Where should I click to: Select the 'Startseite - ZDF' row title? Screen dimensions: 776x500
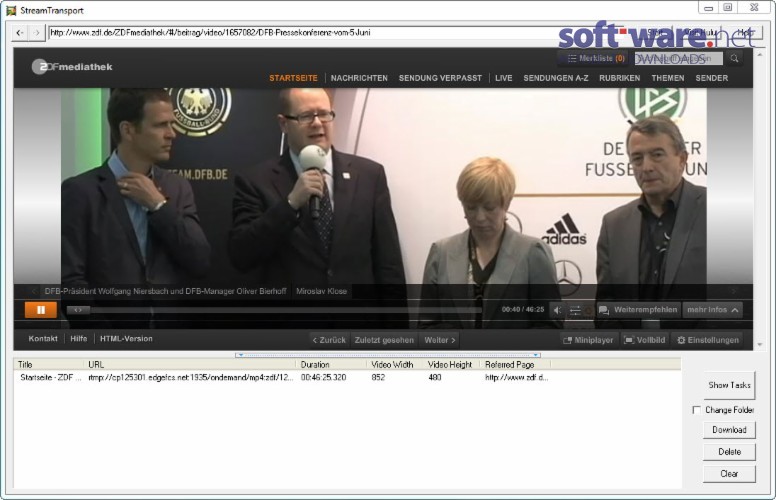tap(50, 377)
